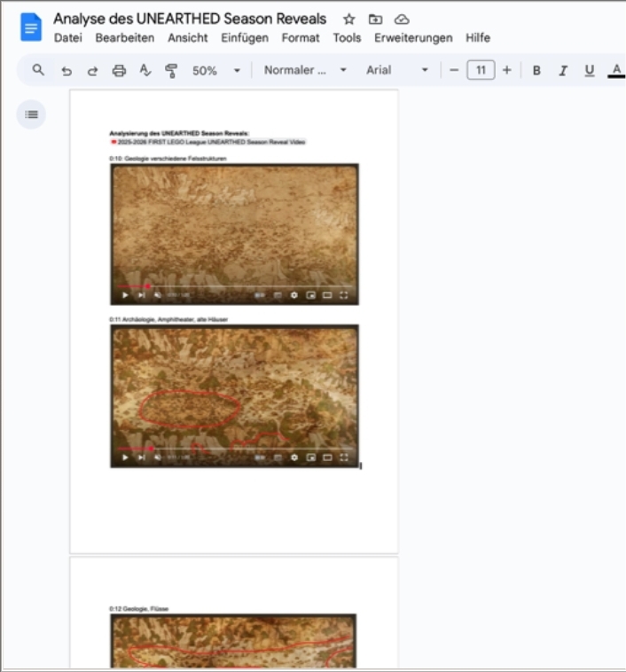Select the 0:12 Geologie, Flüsse screenshot image
Screen dimensions: 626x672
(x=233, y=641)
